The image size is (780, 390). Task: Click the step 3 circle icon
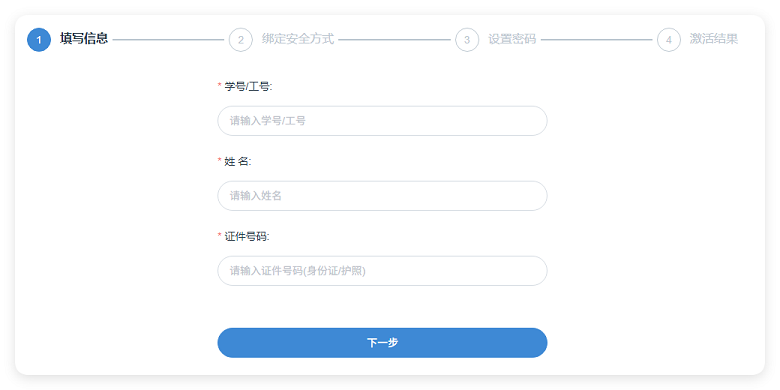click(x=467, y=40)
